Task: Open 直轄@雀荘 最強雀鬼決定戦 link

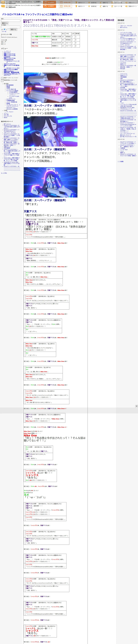Action: coord(11,72)
